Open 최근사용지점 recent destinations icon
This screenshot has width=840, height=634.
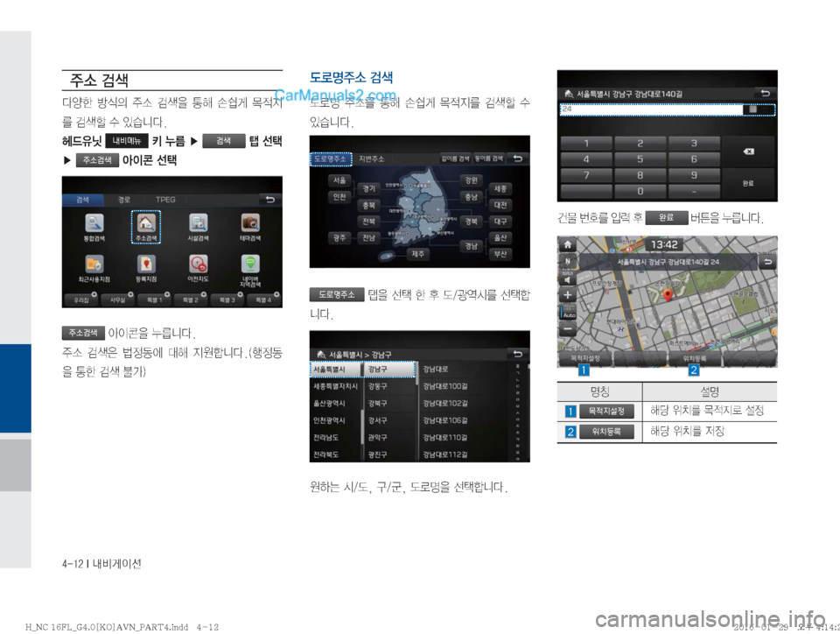[94, 269]
